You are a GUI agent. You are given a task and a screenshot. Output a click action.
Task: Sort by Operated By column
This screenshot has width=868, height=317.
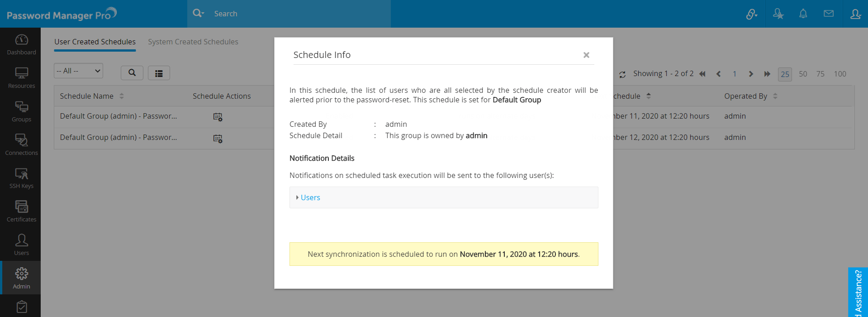(x=775, y=96)
